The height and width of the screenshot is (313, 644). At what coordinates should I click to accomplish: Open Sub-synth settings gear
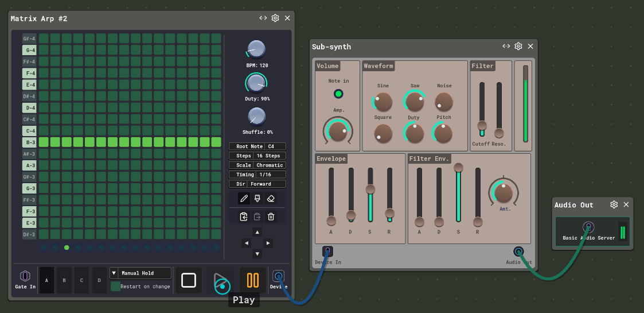click(x=518, y=46)
